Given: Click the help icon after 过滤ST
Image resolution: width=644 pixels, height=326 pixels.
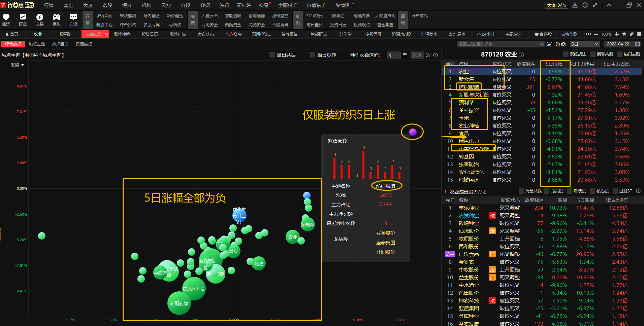Looking at the screenshot, I should (x=638, y=191).
